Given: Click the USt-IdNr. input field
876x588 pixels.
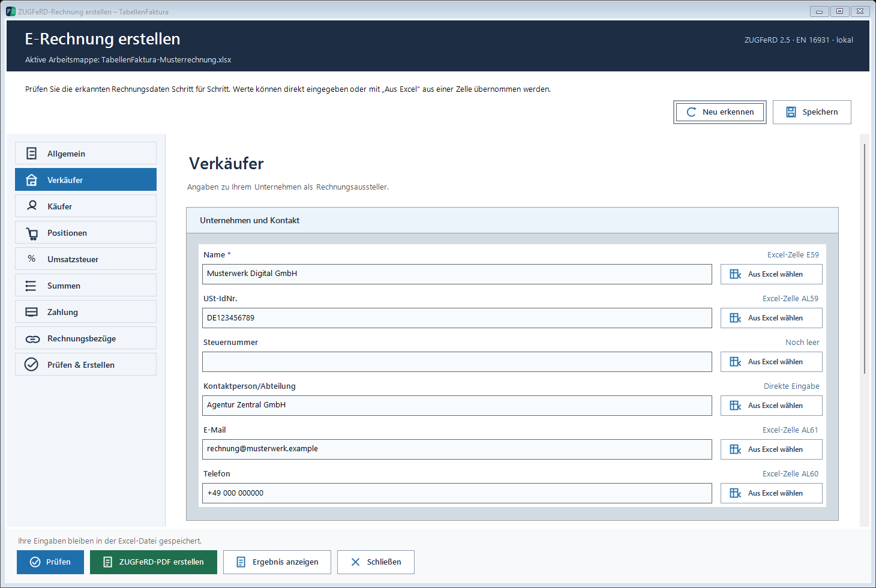Looking at the screenshot, I should tap(457, 318).
